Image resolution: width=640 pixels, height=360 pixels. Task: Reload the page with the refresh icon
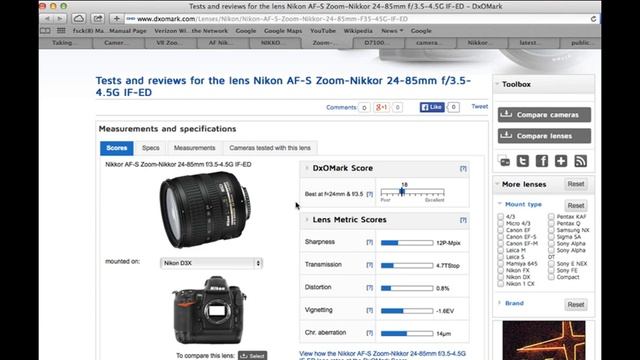pyautogui.click(x=593, y=19)
